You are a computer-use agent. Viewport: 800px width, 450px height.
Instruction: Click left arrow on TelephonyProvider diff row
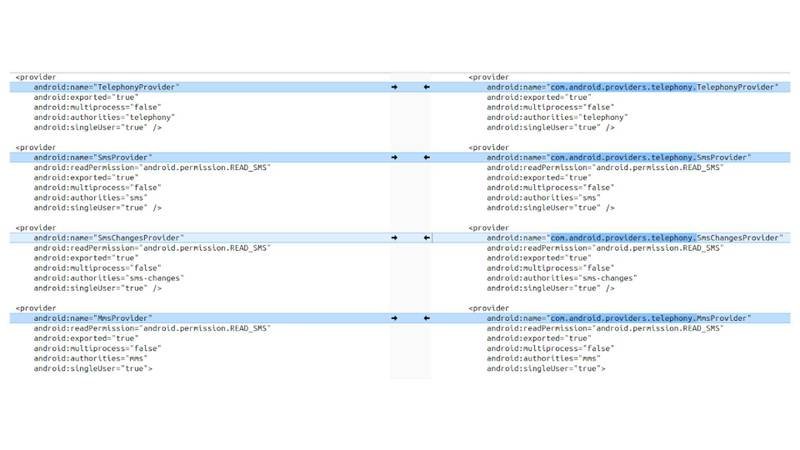click(427, 87)
